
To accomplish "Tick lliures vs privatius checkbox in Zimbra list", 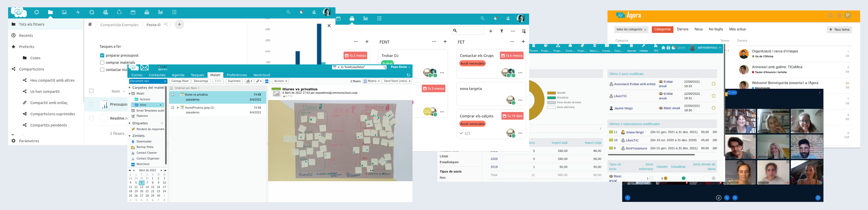I will (x=172, y=95).
